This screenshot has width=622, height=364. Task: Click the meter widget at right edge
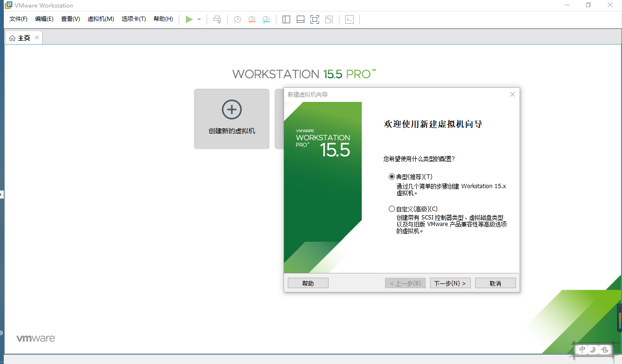(619, 318)
